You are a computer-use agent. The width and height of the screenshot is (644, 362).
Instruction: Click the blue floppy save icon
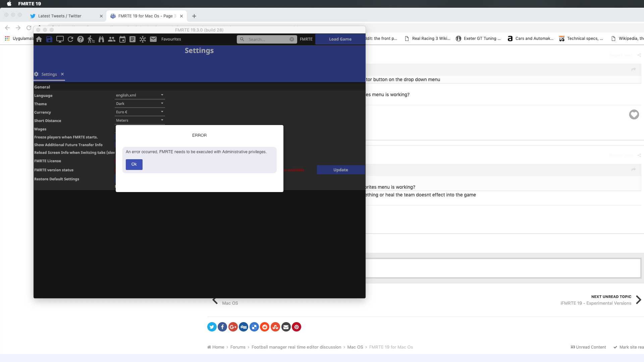coord(49,39)
